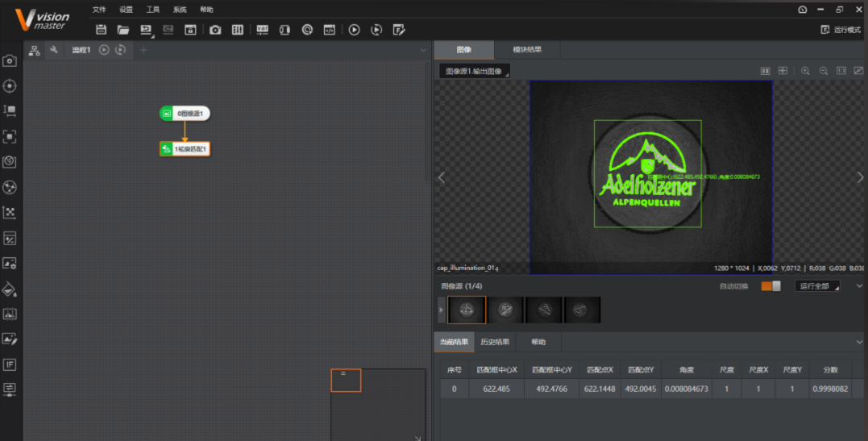Run the flow once with play icon

coord(355,30)
